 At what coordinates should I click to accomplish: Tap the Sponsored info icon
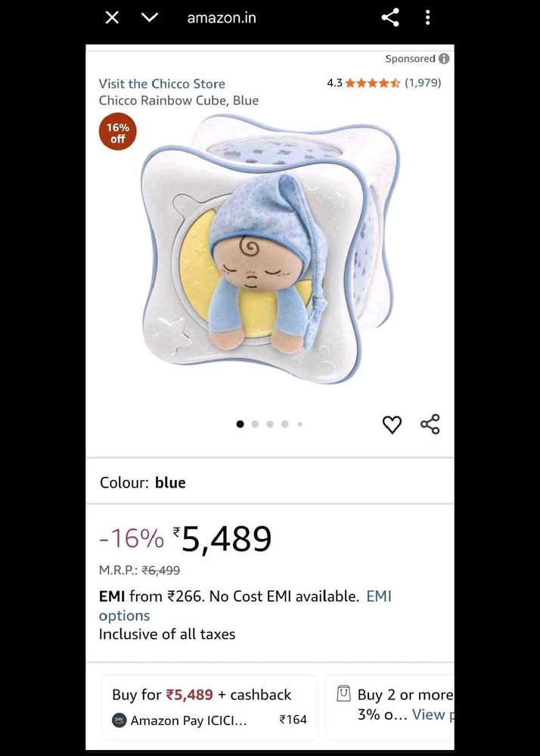point(442,58)
